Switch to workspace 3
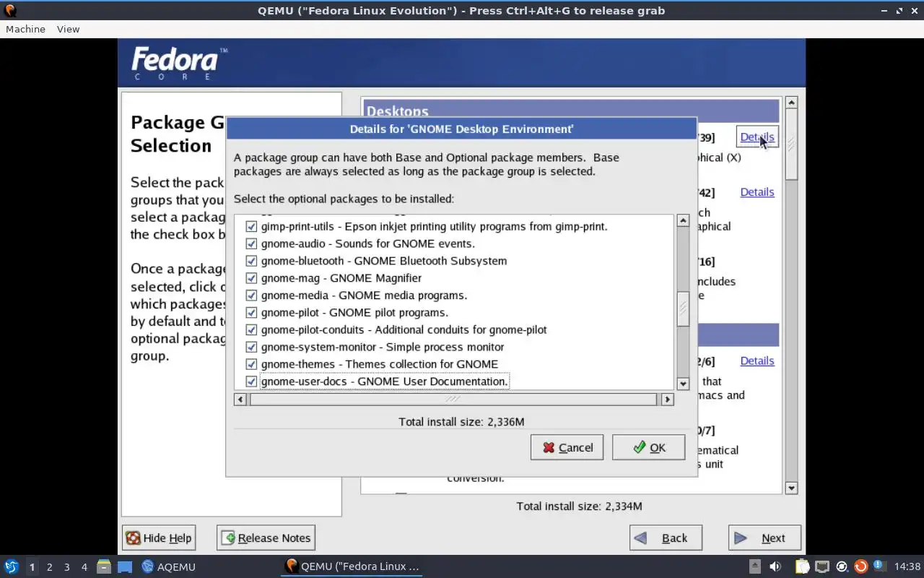 (66, 566)
